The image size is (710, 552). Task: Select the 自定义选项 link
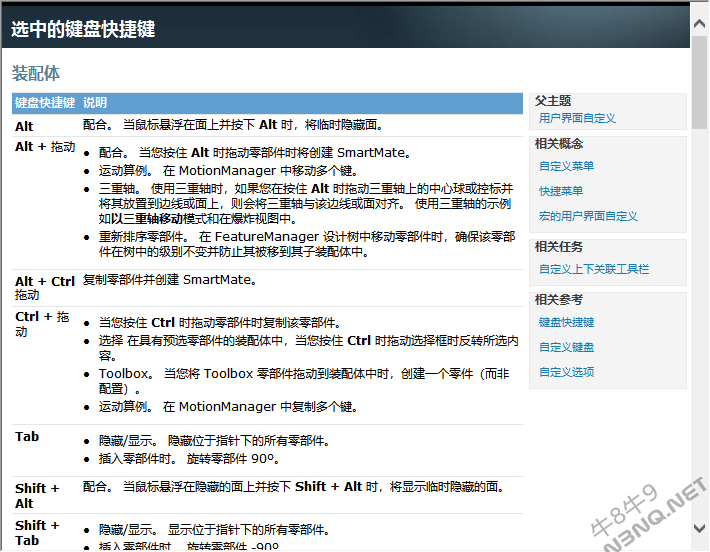(566, 372)
